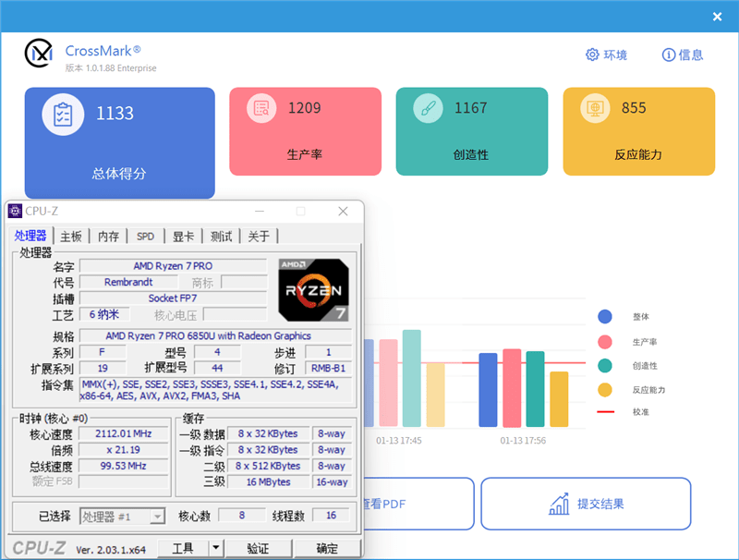Click the 代号 field Rembrandt
The image size is (739, 560).
[x=128, y=282]
